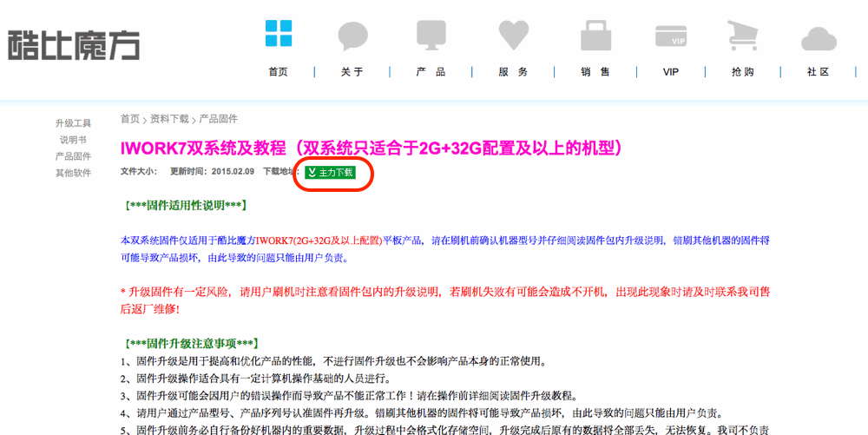This screenshot has height=435, width=868.
Task: Go to 升级工具 in the sidebar
Action: pyautogui.click(x=73, y=123)
